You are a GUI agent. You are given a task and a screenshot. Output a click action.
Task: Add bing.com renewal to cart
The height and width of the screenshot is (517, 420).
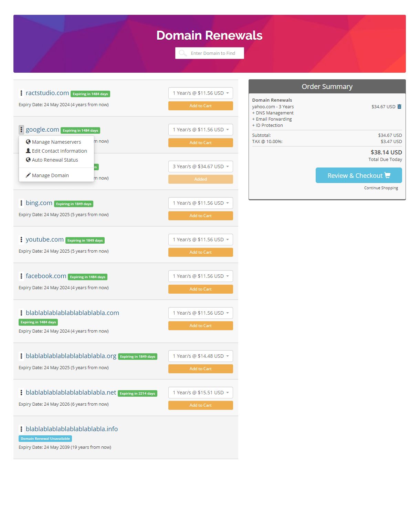(200, 216)
